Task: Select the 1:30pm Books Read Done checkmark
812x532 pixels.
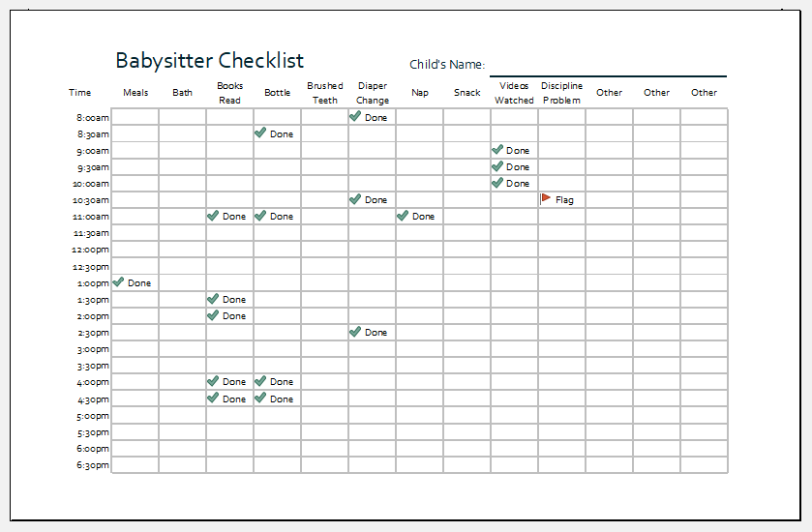Action: [x=213, y=299]
